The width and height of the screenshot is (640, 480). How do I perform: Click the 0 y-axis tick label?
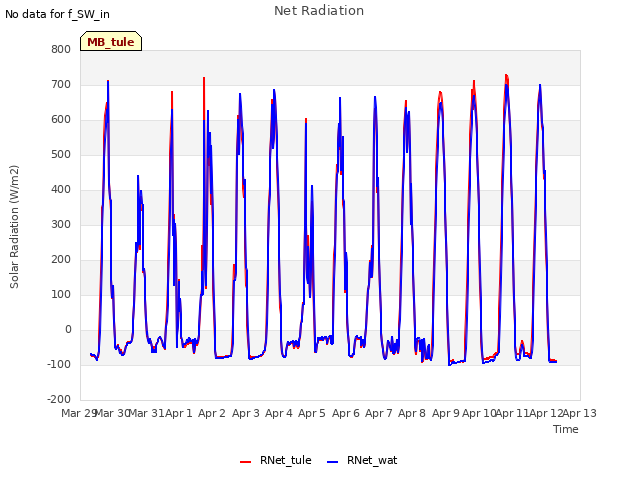[x=68, y=329]
